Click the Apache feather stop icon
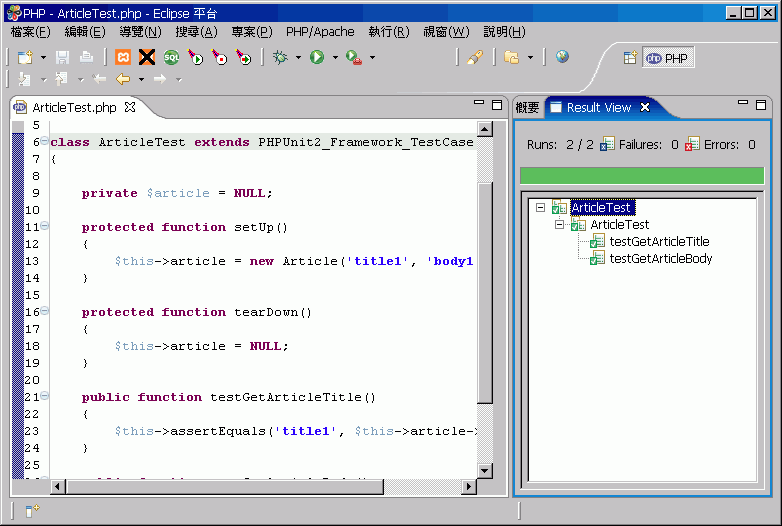 pos(219,57)
